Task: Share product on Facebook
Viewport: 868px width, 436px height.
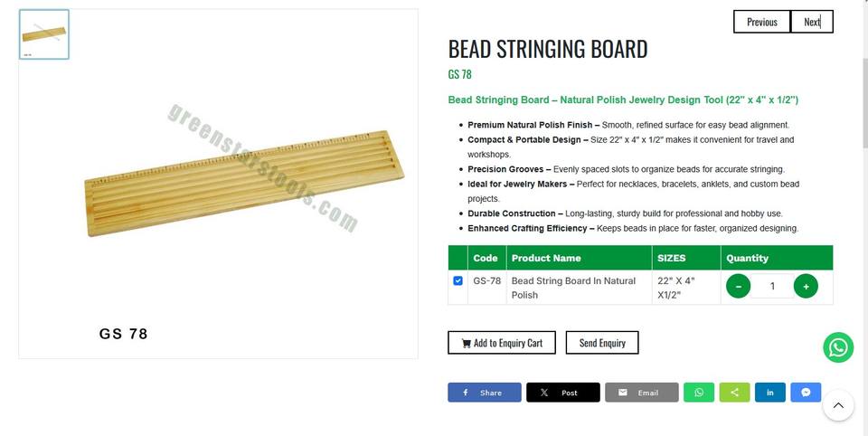Action: (484, 393)
